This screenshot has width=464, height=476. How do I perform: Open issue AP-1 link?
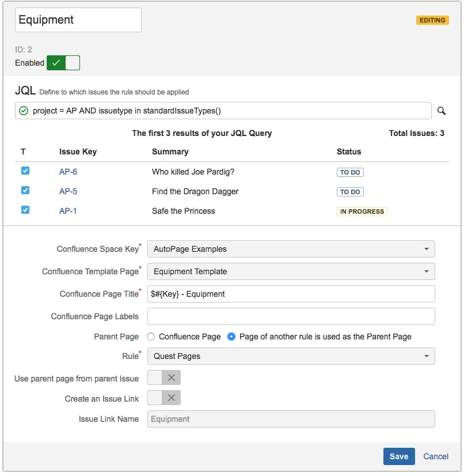(x=68, y=211)
